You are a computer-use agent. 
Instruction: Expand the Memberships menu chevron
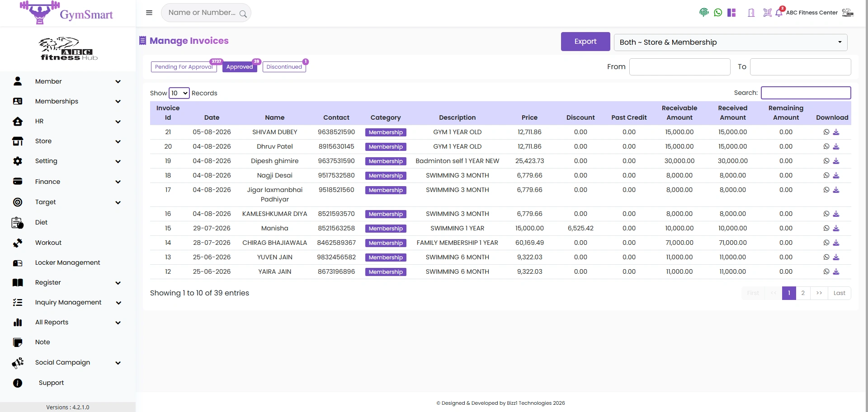118,102
